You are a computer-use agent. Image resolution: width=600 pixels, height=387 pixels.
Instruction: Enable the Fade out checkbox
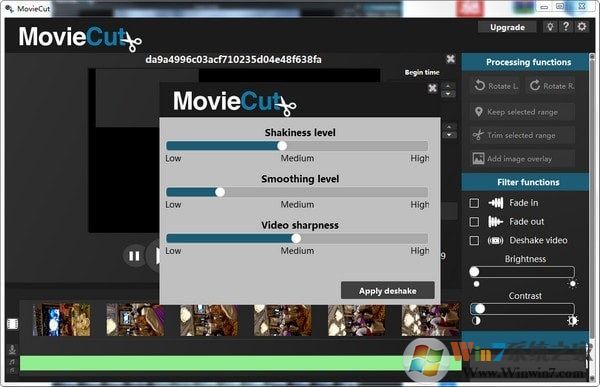pyautogui.click(x=474, y=222)
